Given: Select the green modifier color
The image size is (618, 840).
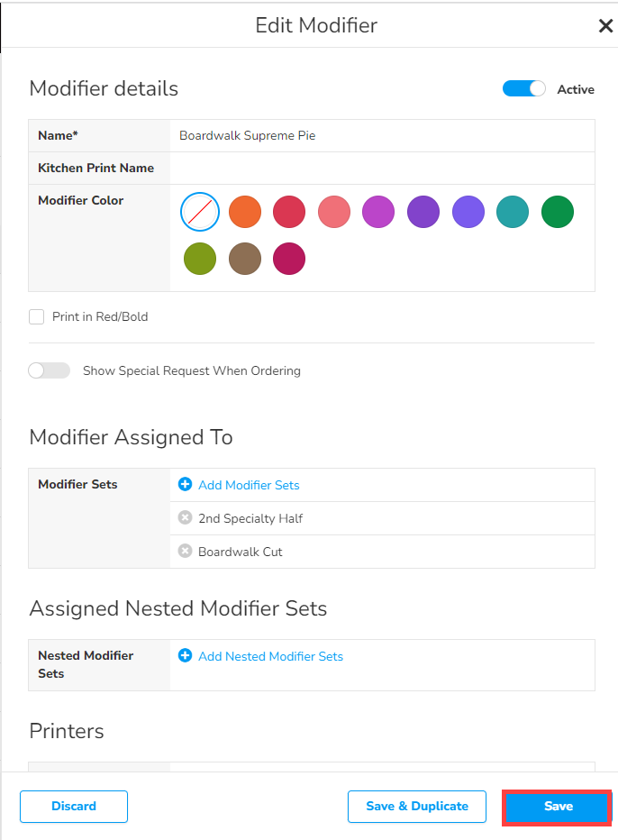Looking at the screenshot, I should 557,213.
